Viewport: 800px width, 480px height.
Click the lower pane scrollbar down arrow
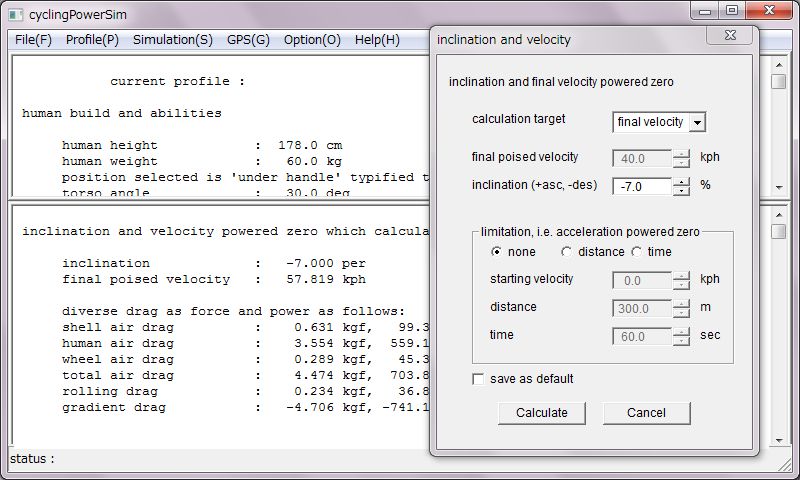[x=779, y=440]
